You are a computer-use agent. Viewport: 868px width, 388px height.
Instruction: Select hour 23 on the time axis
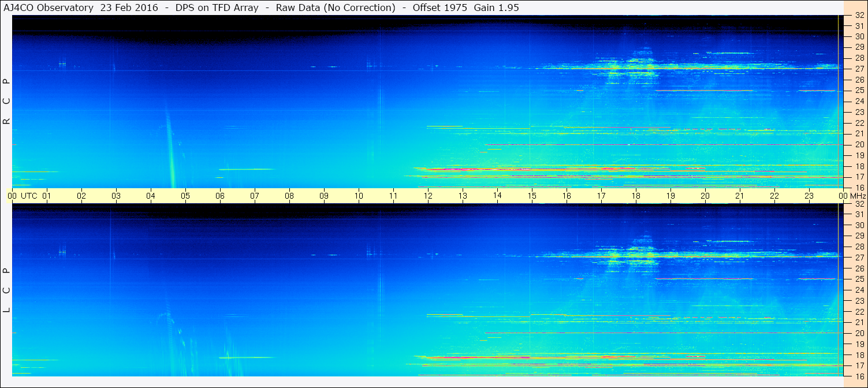809,196
